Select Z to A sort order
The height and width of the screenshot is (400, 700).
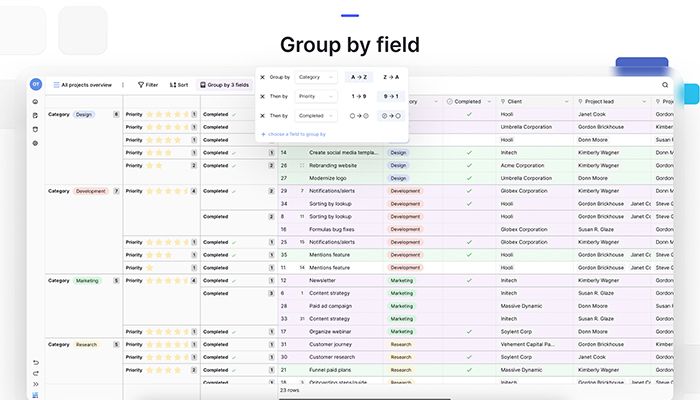pyautogui.click(x=391, y=77)
